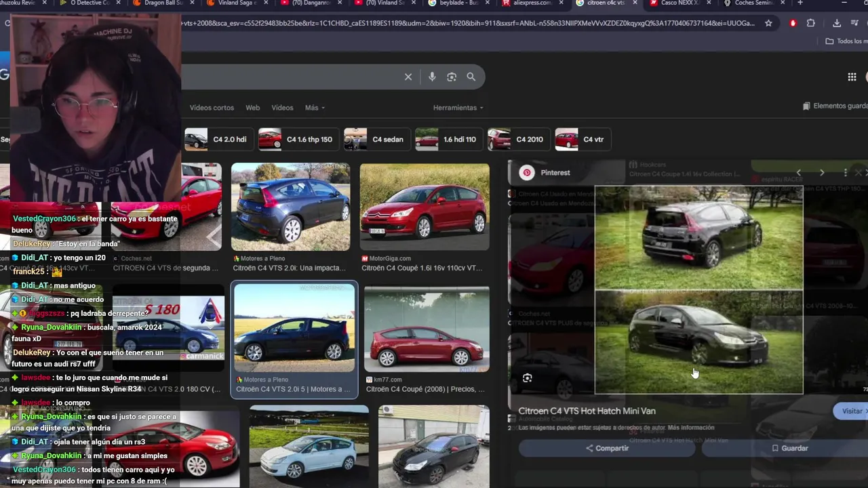This screenshot has width=868, height=488.
Task: Open the km77.com source link
Action: pos(383,380)
